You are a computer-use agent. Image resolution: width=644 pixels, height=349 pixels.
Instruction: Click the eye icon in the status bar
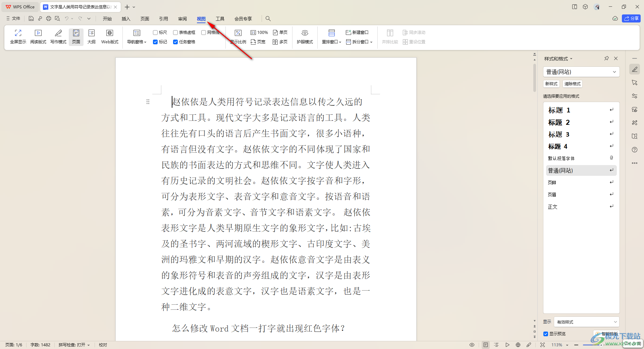coord(472,345)
